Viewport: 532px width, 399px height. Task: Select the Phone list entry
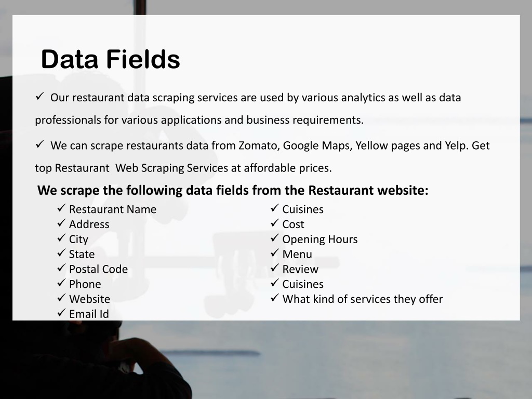tap(85, 284)
